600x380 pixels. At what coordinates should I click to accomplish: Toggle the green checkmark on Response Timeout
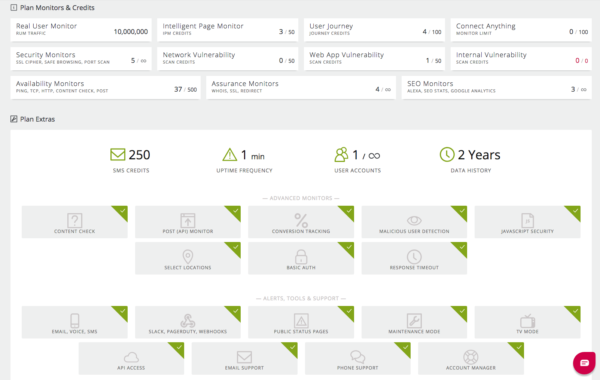pyautogui.click(x=461, y=248)
